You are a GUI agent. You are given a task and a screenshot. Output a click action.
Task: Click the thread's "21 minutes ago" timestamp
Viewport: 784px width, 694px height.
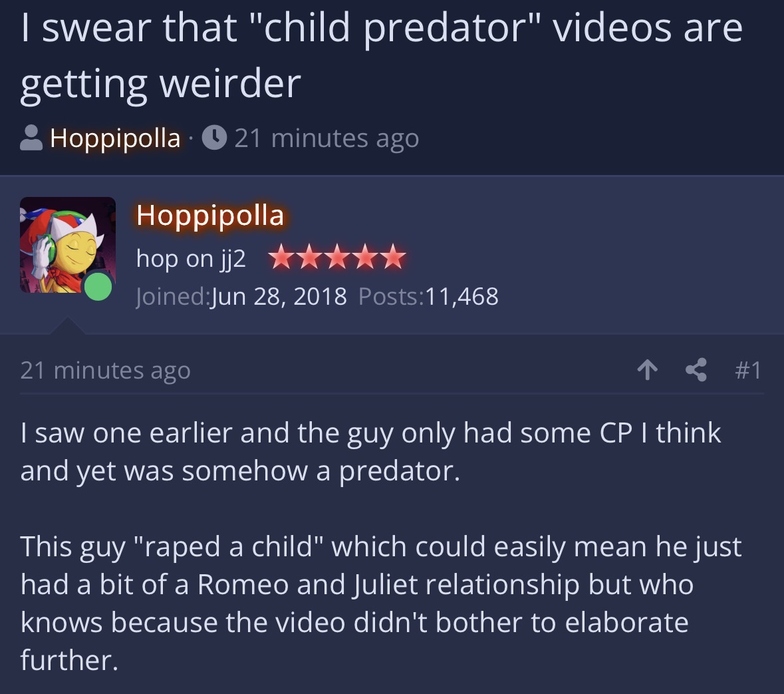pyautogui.click(x=327, y=138)
